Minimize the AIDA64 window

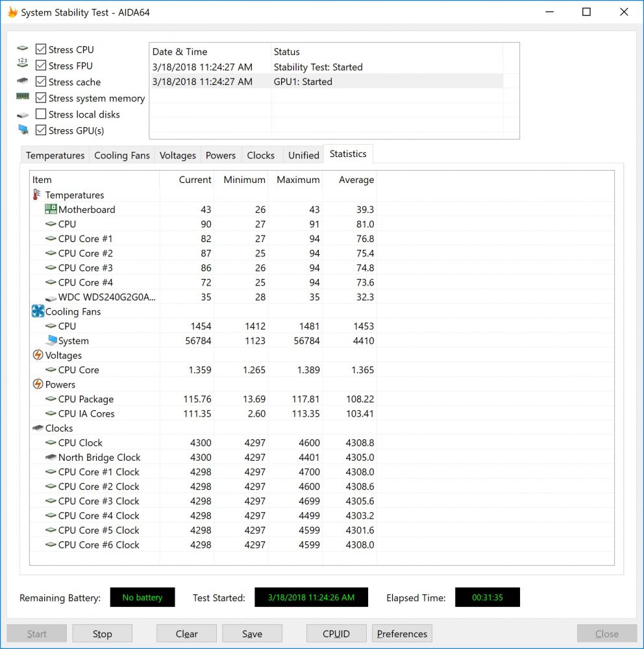pyautogui.click(x=550, y=12)
